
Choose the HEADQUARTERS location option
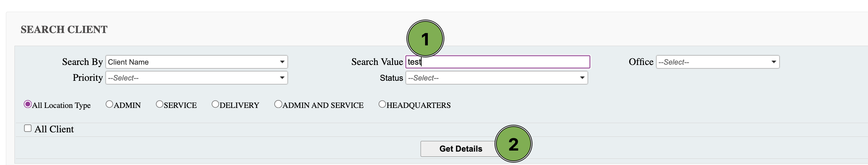[382, 104]
